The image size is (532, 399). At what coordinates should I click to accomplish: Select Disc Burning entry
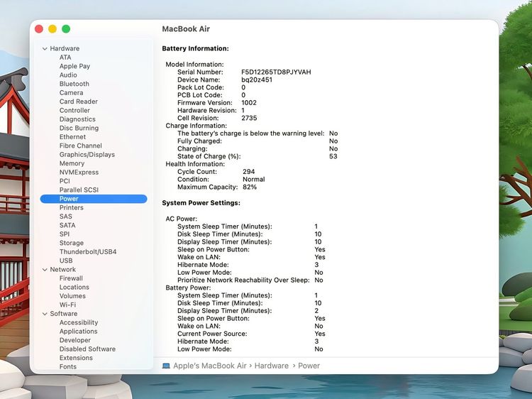tap(79, 128)
